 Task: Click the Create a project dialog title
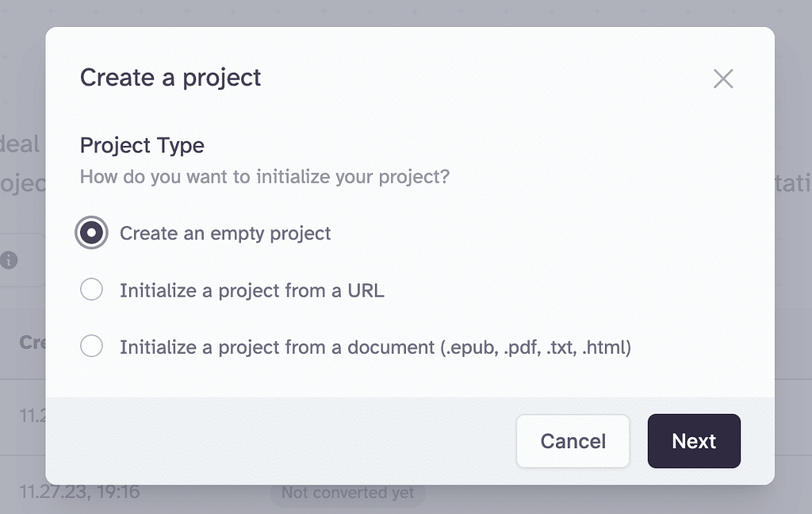[170, 78]
